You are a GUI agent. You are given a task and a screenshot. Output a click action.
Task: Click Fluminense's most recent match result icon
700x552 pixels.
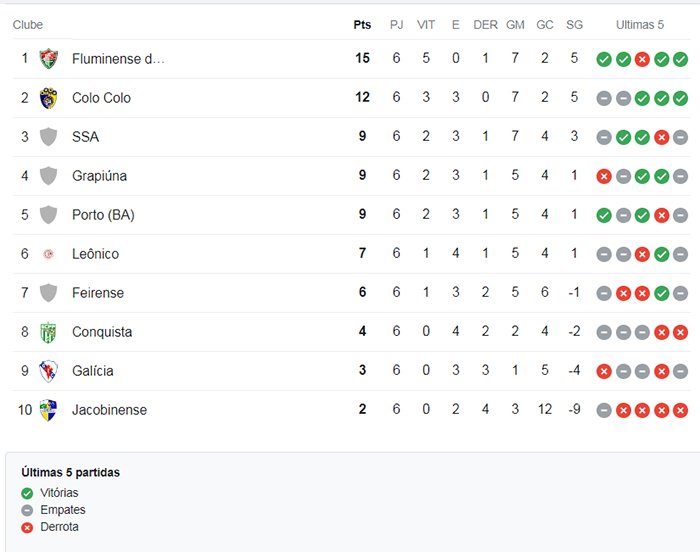680,59
